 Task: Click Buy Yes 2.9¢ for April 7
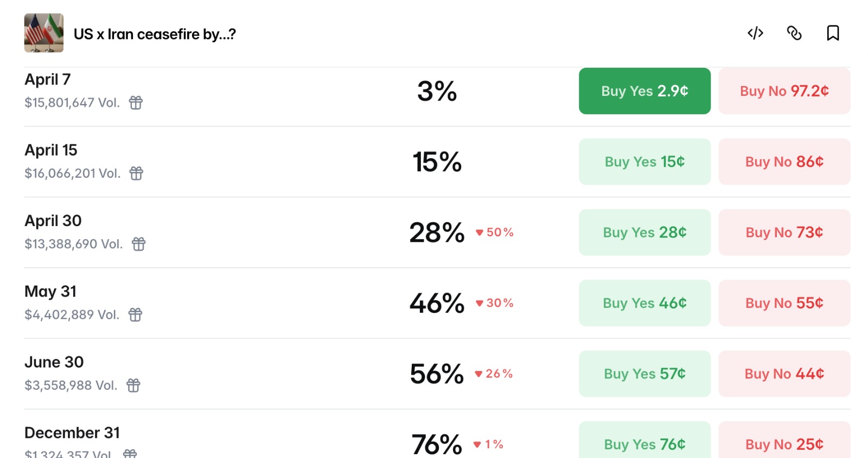click(644, 91)
